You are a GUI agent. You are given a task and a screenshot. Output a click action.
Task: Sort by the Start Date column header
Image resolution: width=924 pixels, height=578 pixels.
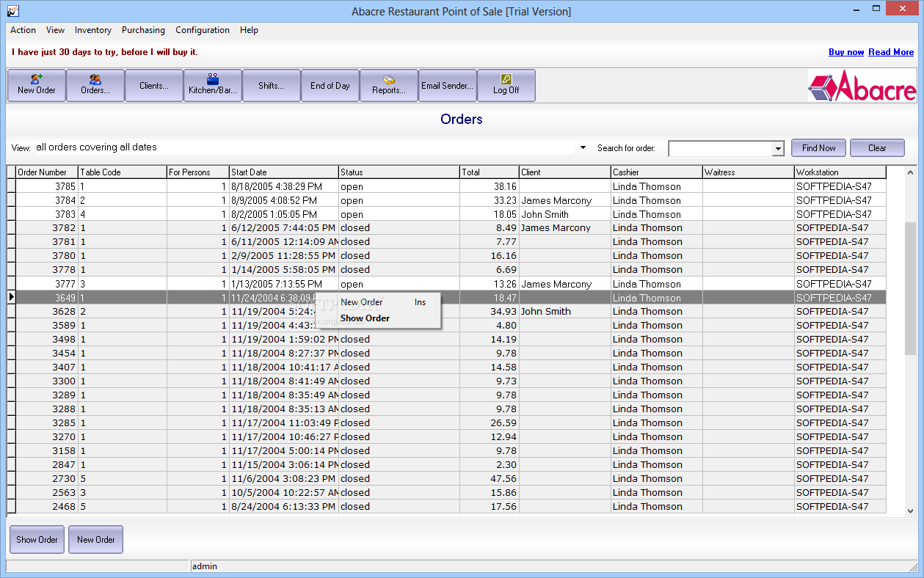284,172
